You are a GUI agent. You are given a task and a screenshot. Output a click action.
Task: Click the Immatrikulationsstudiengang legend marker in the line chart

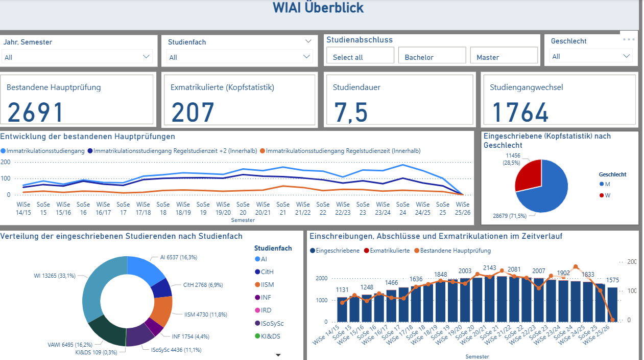click(x=4, y=151)
